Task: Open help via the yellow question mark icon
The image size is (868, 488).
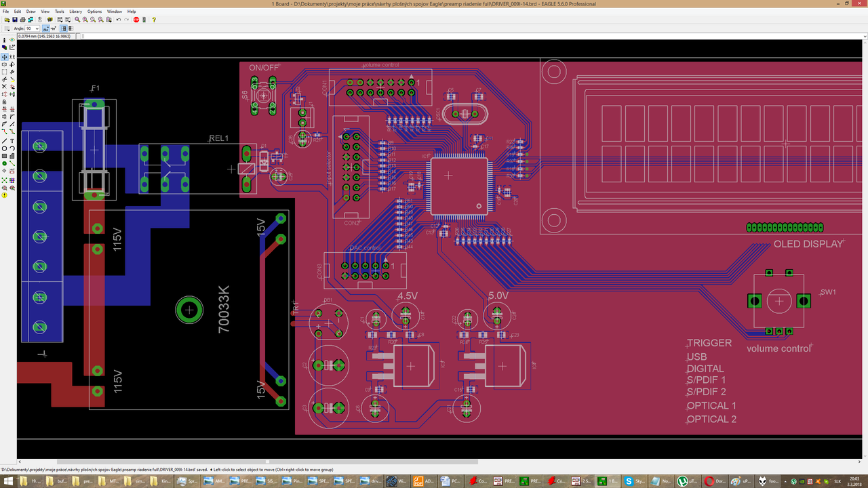Action: [154, 20]
